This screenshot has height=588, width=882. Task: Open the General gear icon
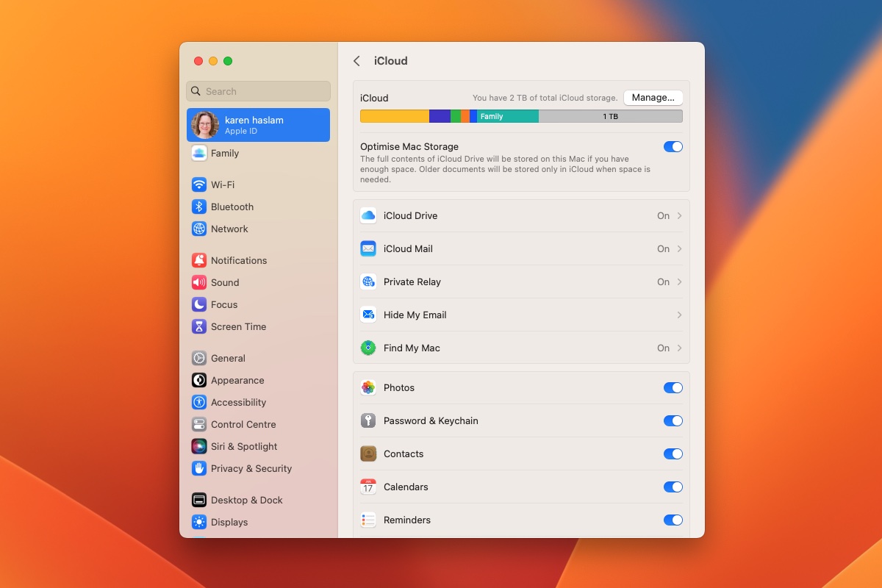(x=199, y=358)
